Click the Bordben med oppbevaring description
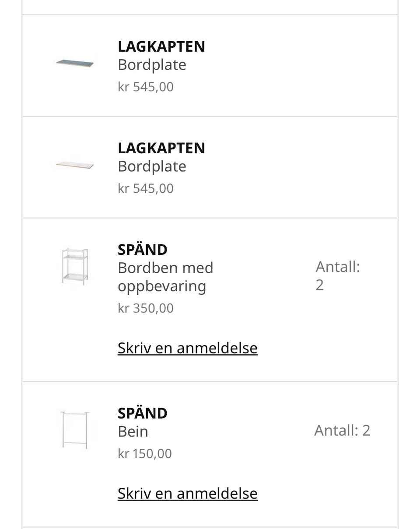The image size is (420, 529). coord(165,277)
